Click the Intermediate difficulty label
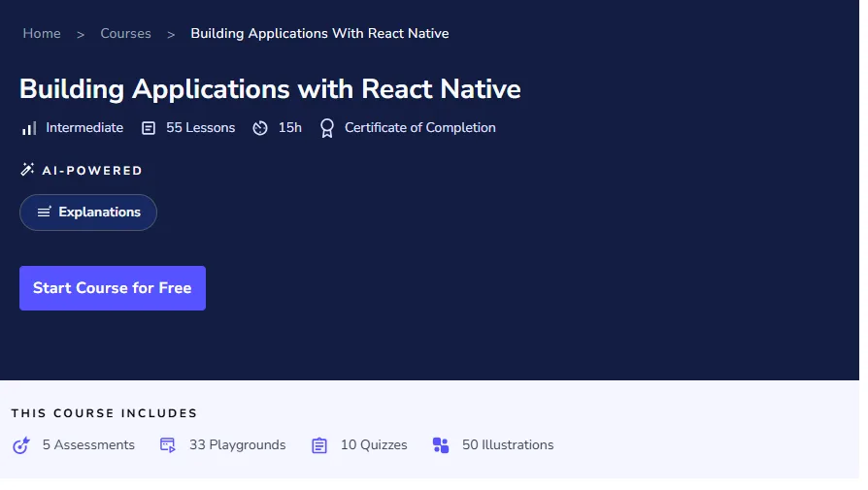Viewport: 868px width, 490px height. coord(84,128)
